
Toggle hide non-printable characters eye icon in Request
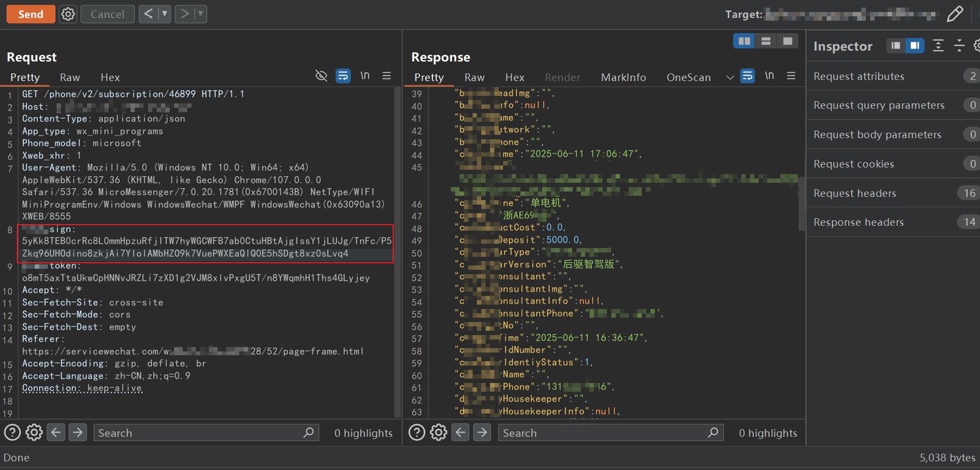tap(321, 76)
